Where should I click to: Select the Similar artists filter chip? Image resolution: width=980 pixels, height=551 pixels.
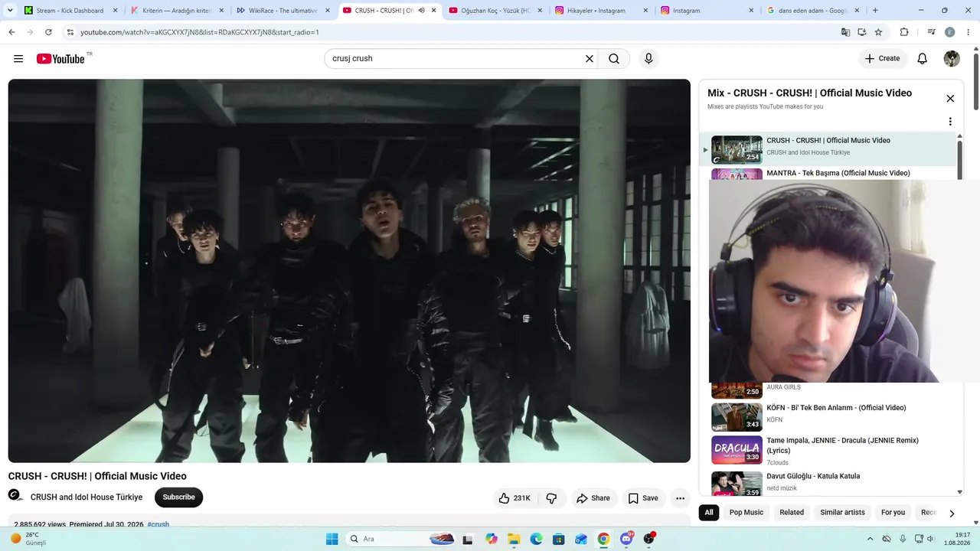[842, 513]
